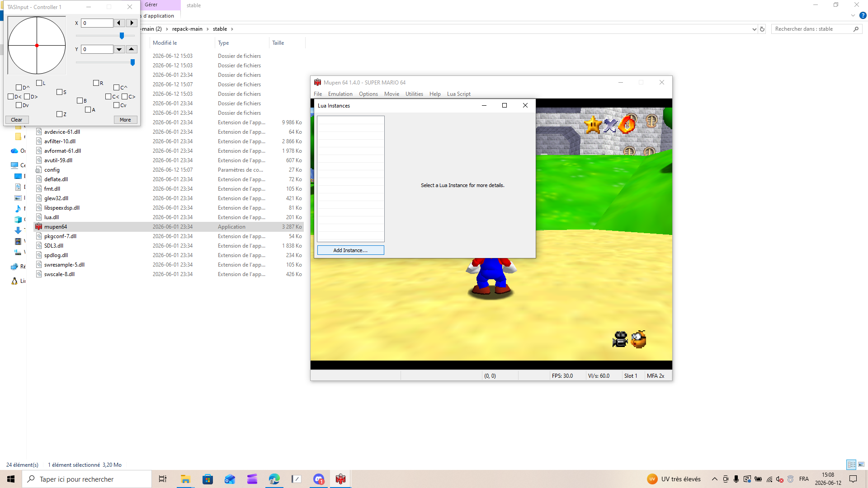Click the Mupen 64 title bar icon
This screenshot has height=488, width=868.
pos(318,83)
